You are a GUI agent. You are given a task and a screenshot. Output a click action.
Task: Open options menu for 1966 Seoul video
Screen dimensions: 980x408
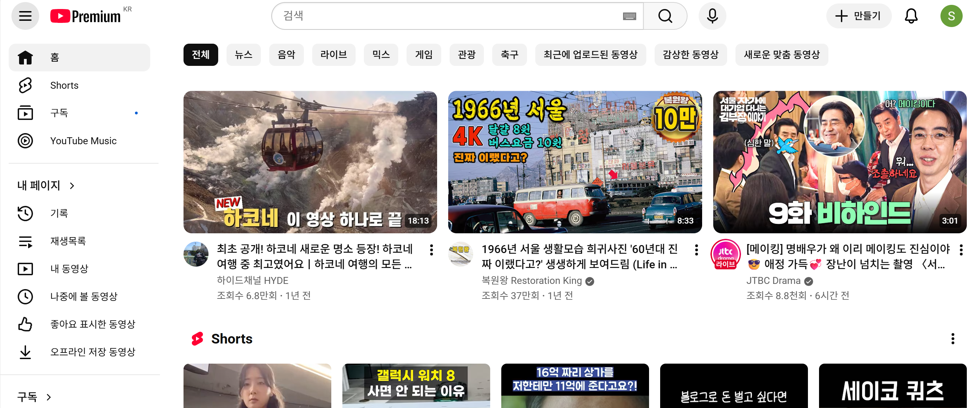(x=696, y=250)
